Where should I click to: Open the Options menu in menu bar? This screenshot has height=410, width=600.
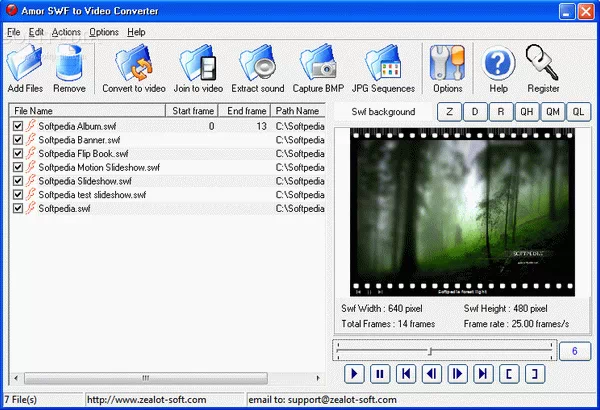[x=104, y=32]
